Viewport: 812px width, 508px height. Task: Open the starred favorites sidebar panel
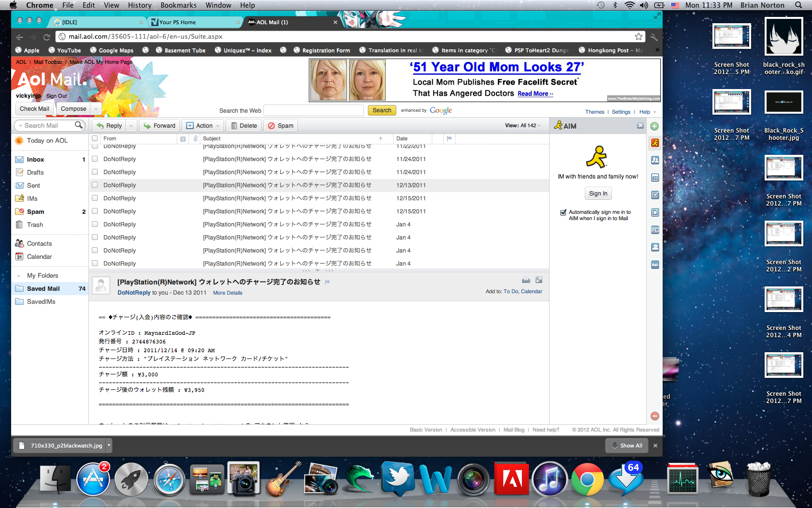[655, 212]
